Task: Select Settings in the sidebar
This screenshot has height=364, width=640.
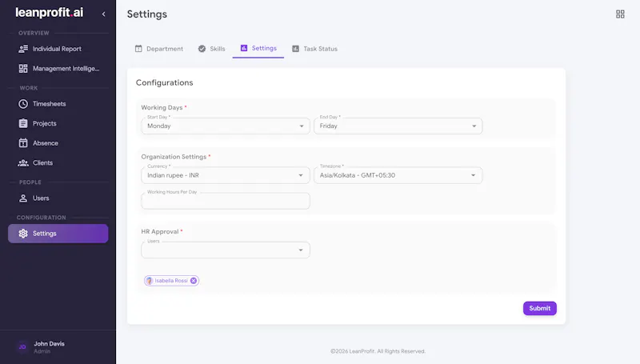Action: coord(58,234)
